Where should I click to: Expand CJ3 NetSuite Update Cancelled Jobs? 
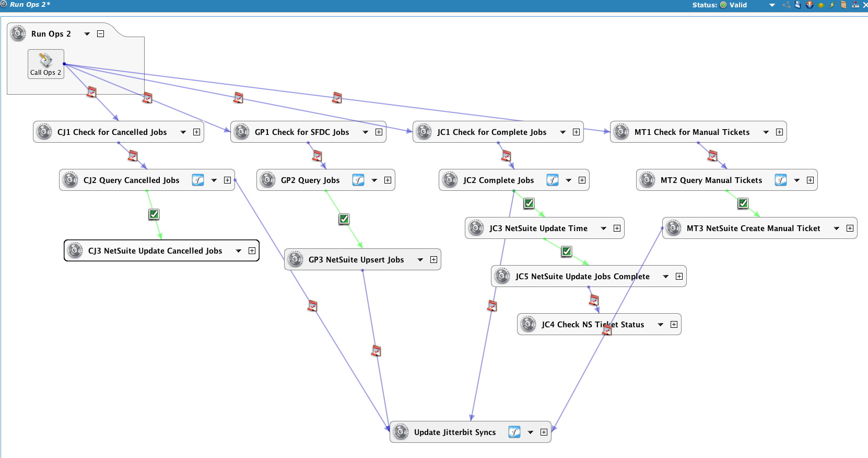(252, 251)
